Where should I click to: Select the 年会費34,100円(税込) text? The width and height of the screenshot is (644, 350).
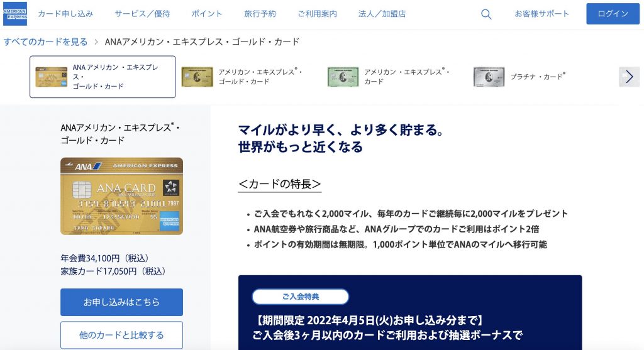coord(105,258)
